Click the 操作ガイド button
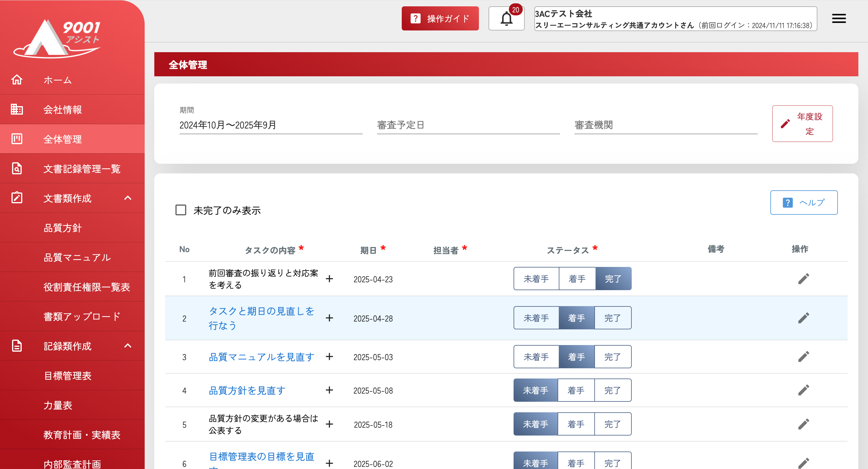Image resolution: width=868 pixels, height=469 pixels. coord(440,18)
